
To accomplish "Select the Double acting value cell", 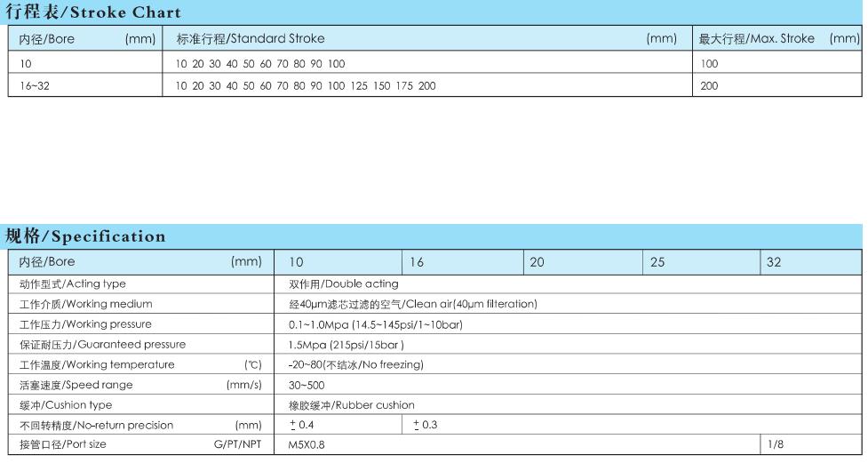I will coord(343,284).
